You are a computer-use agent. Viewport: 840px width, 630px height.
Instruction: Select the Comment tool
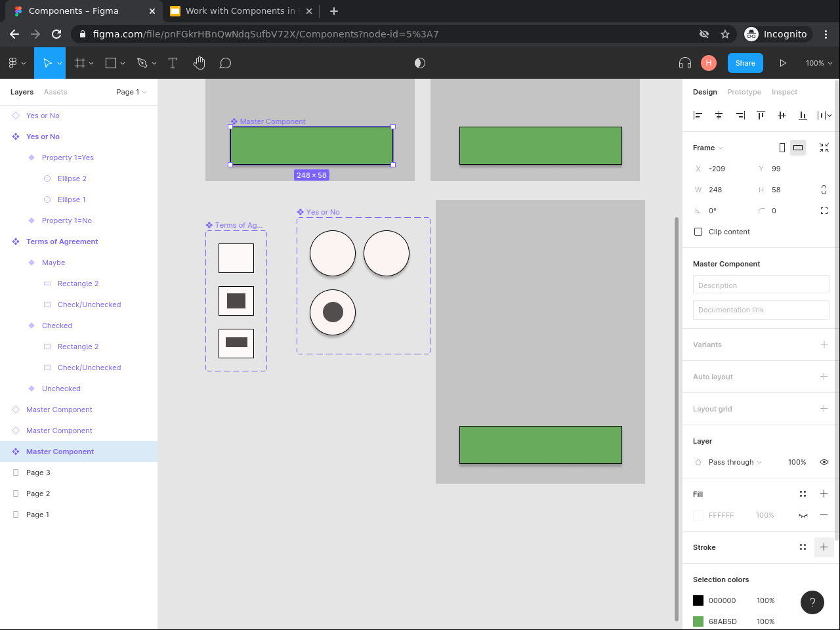pos(225,63)
